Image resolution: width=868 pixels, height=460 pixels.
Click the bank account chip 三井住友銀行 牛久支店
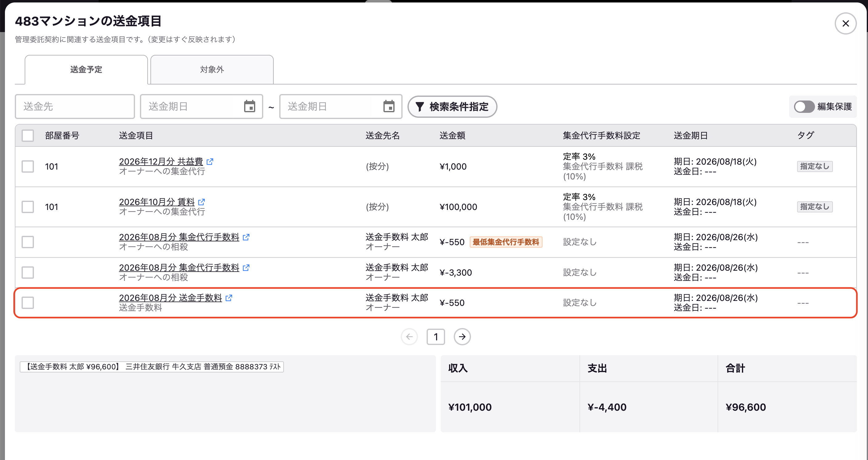click(x=152, y=367)
